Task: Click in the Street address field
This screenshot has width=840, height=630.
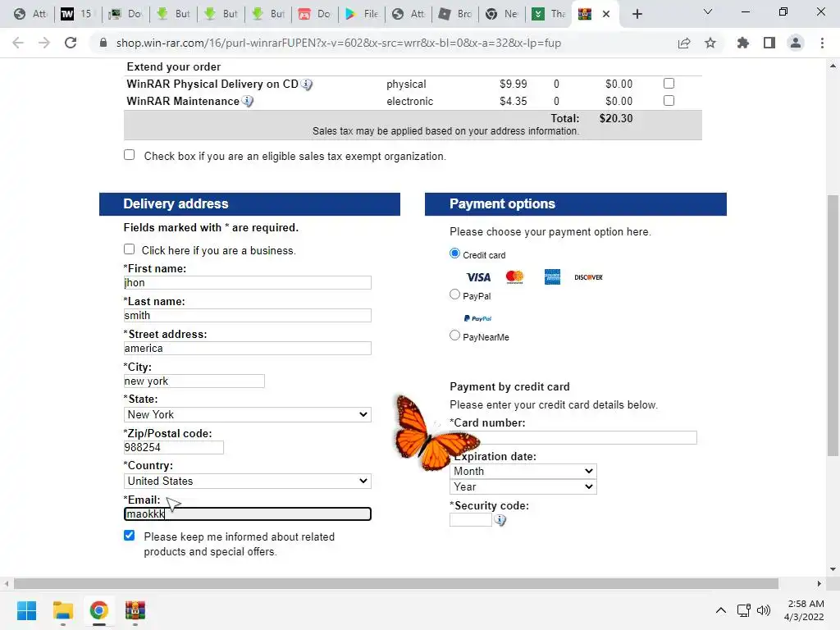Action: (248, 348)
